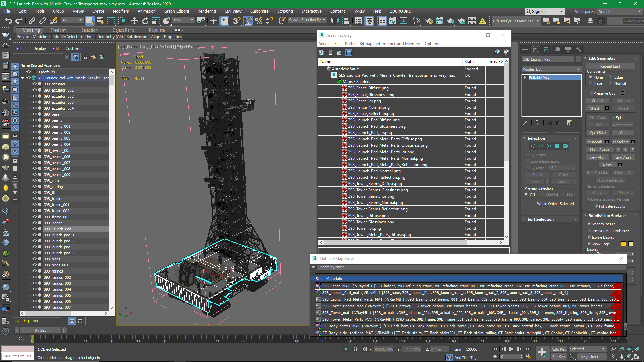Select the Edge constraint radio button
This screenshot has width=644, height=362.
[x=611, y=77]
